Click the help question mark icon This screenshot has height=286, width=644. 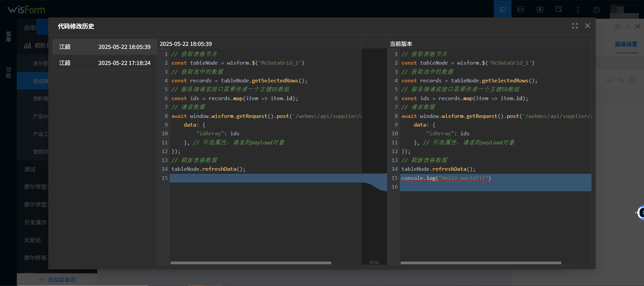(x=596, y=10)
